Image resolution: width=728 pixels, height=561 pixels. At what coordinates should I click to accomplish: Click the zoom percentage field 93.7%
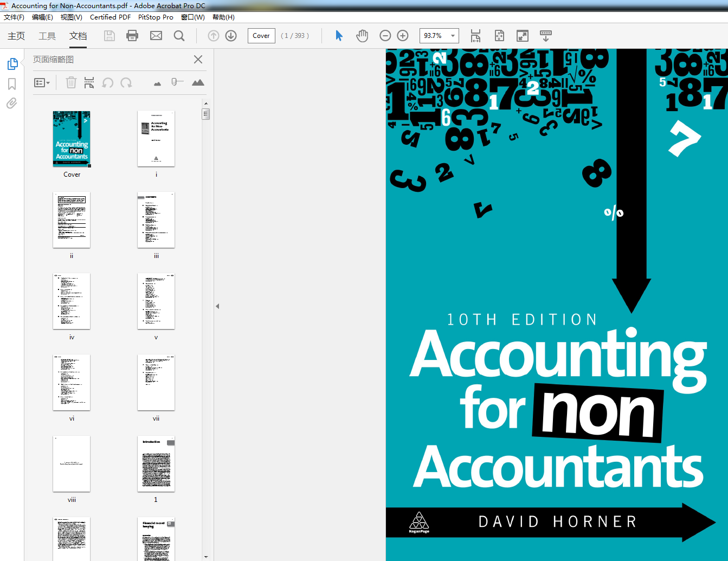(x=433, y=36)
